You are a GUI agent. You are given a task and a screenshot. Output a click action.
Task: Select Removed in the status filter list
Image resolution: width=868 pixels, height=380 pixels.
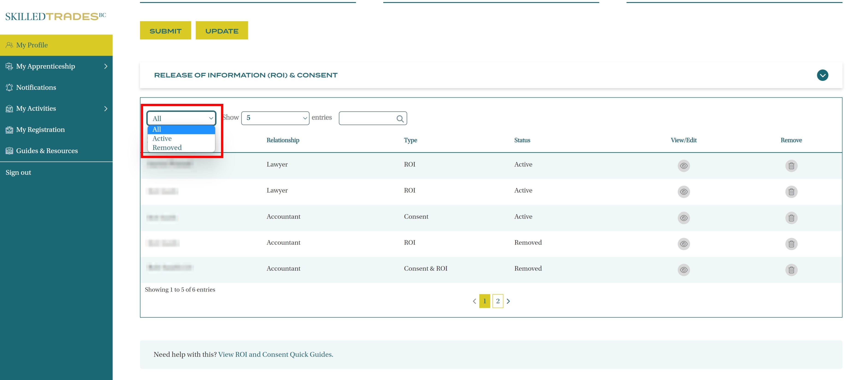pos(167,148)
